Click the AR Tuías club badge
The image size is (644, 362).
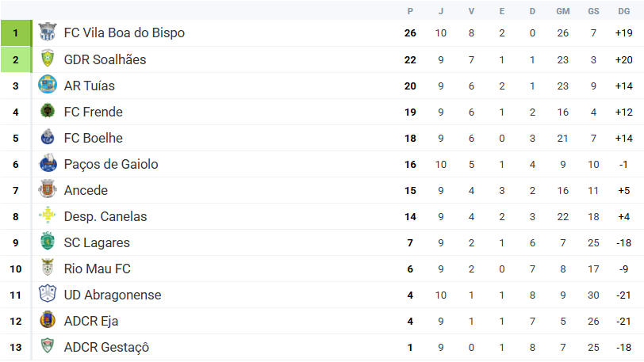pos(48,86)
